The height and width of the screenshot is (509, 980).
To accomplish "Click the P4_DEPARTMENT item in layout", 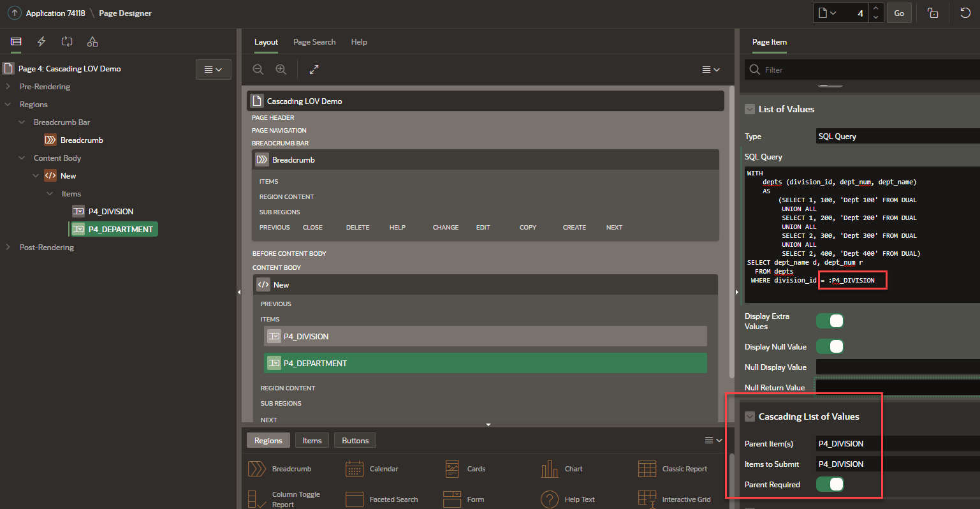I will (485, 363).
